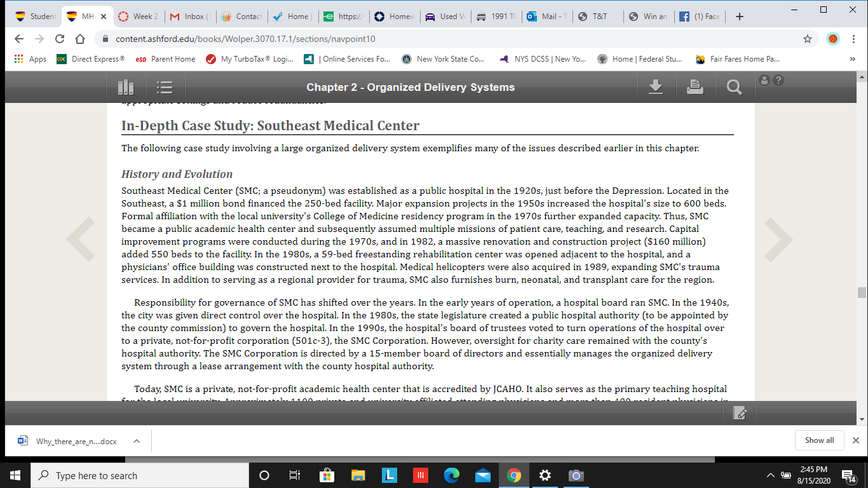The image size is (868, 488).
Task: Open Fair Fares Home Page bookmark
Action: [x=738, y=59]
